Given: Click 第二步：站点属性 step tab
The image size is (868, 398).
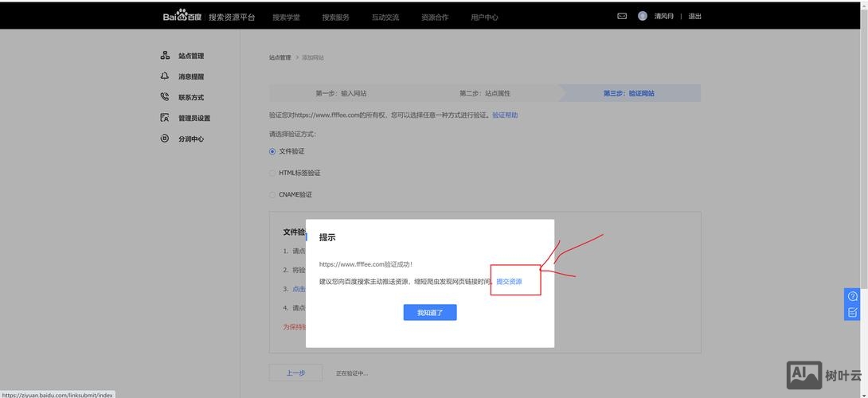Looking at the screenshot, I should click(x=485, y=94).
